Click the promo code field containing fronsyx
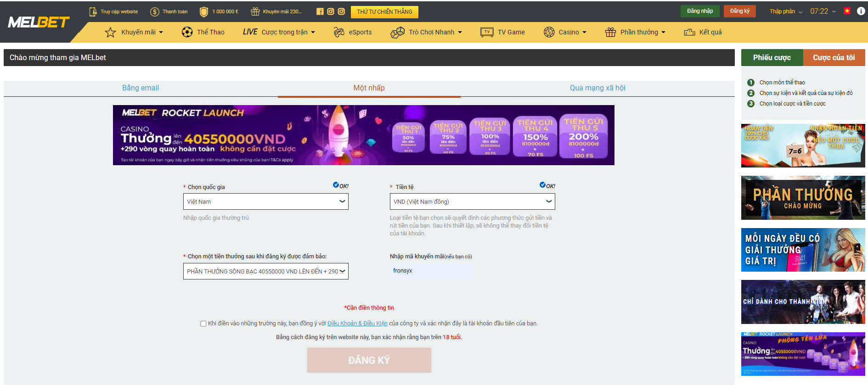This screenshot has width=868, height=385. click(x=431, y=271)
